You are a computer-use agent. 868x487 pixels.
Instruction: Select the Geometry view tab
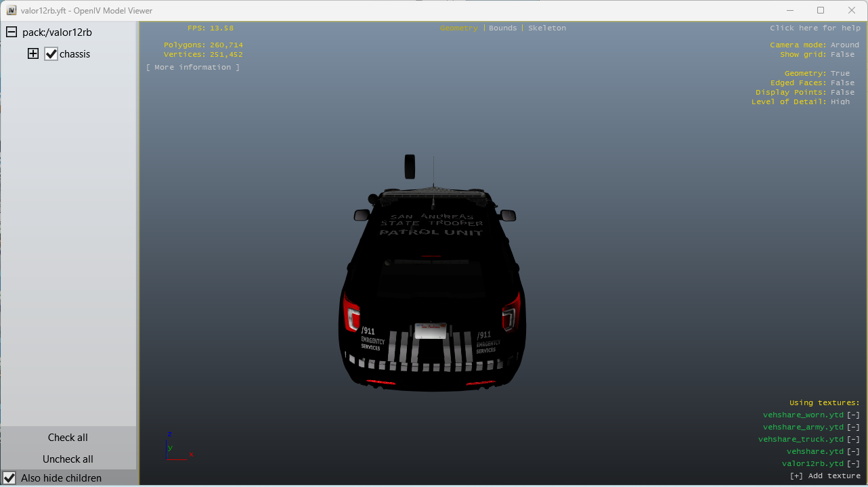point(458,28)
